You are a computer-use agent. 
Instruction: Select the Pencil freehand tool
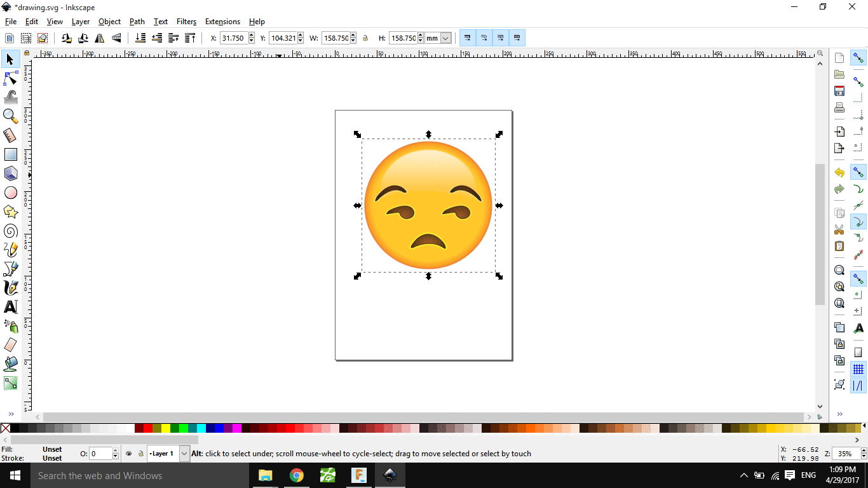pyautogui.click(x=10, y=250)
